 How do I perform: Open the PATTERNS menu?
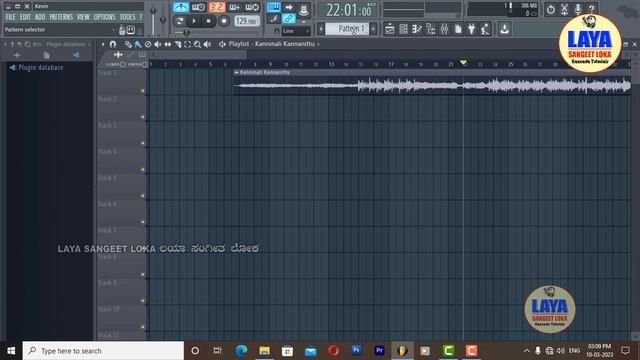[61, 17]
